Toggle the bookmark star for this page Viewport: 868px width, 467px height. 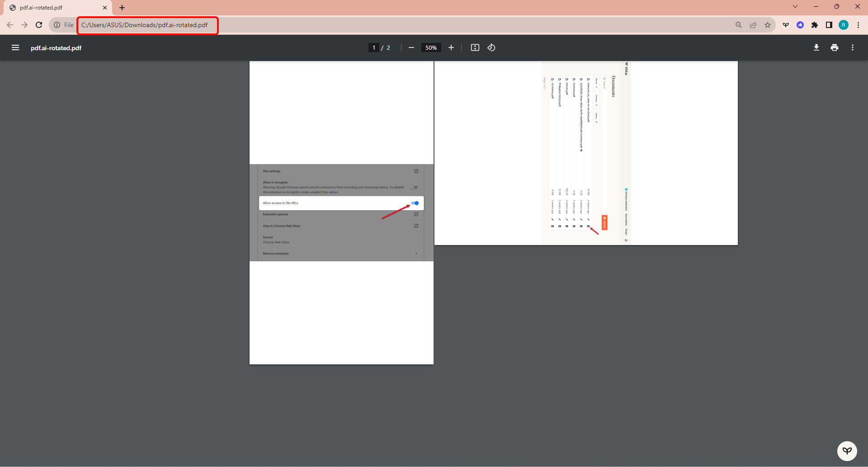(767, 25)
